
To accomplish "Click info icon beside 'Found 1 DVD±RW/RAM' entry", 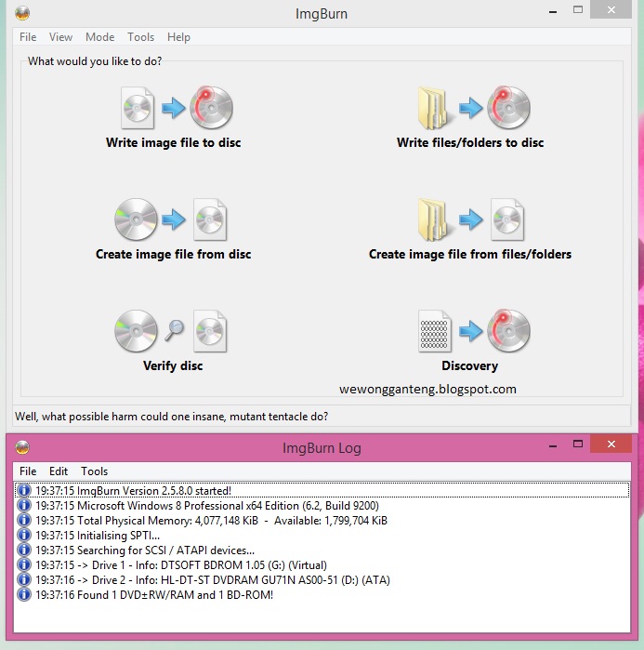I will click(x=24, y=595).
